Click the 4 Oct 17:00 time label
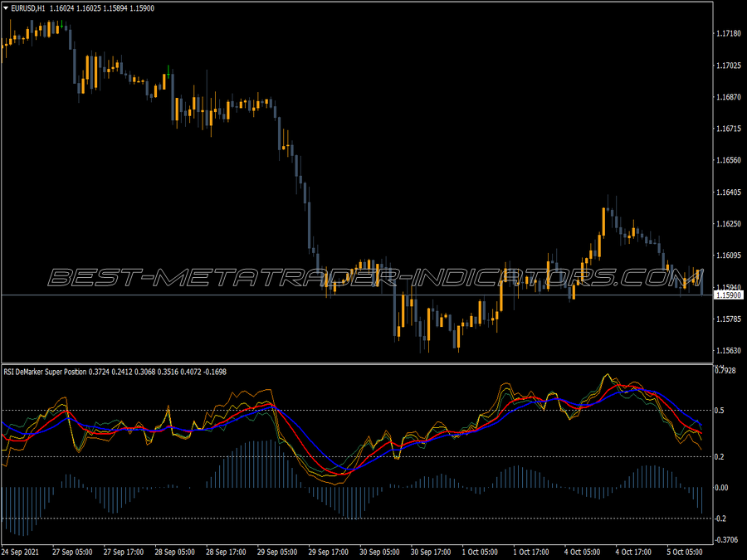Image resolution: width=747 pixels, height=560 pixels. (633, 552)
